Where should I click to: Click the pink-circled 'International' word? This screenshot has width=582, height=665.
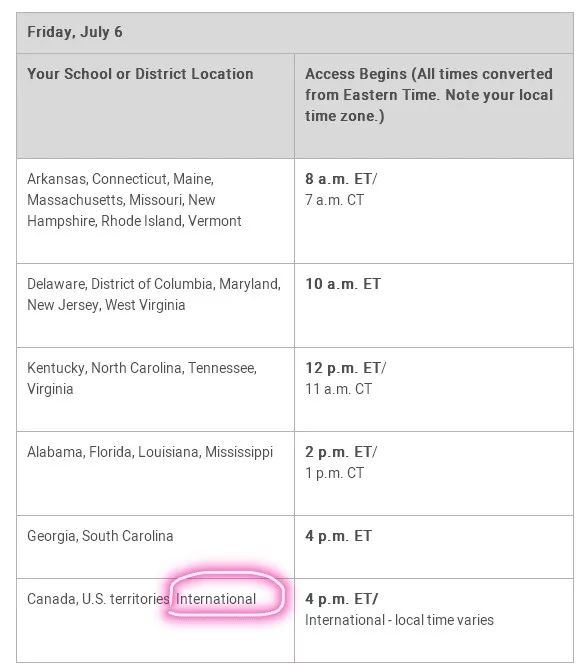click(216, 599)
